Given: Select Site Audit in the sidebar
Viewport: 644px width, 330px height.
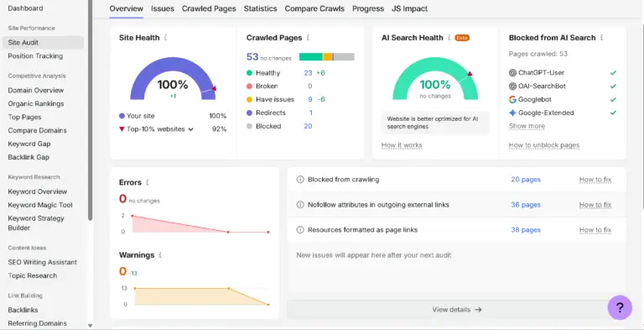Looking at the screenshot, I should click(43, 42).
